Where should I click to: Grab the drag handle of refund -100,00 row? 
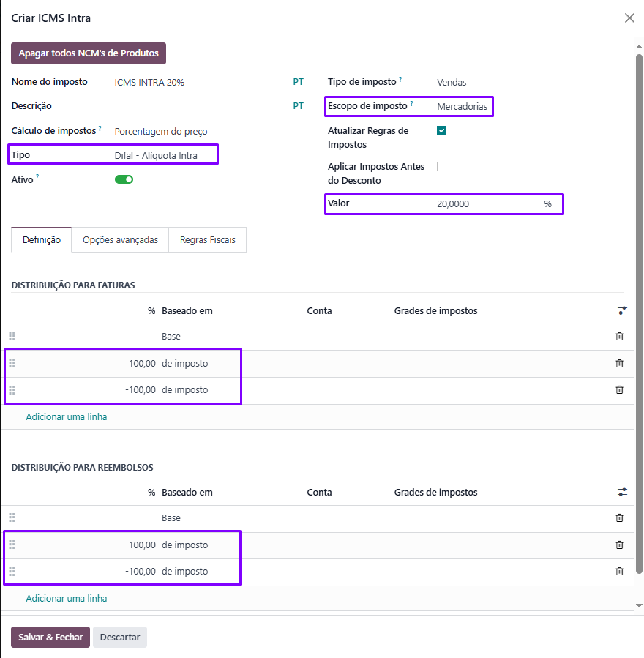coord(12,571)
